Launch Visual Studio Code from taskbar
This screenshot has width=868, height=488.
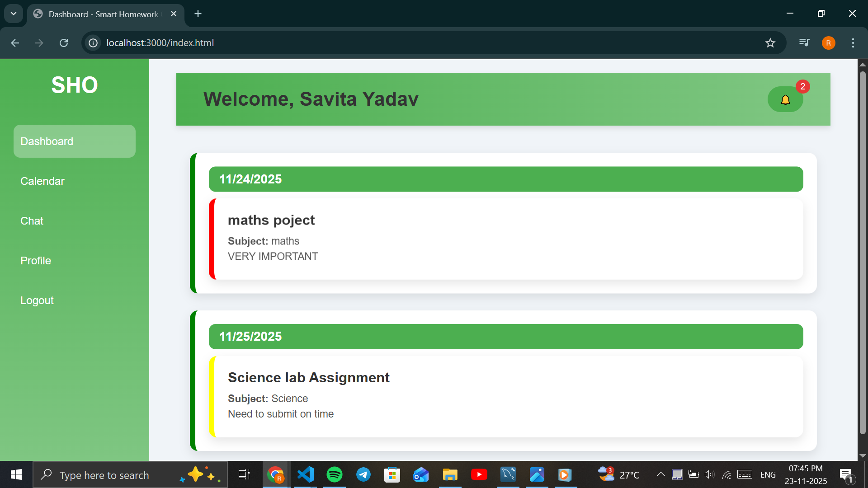tap(306, 474)
